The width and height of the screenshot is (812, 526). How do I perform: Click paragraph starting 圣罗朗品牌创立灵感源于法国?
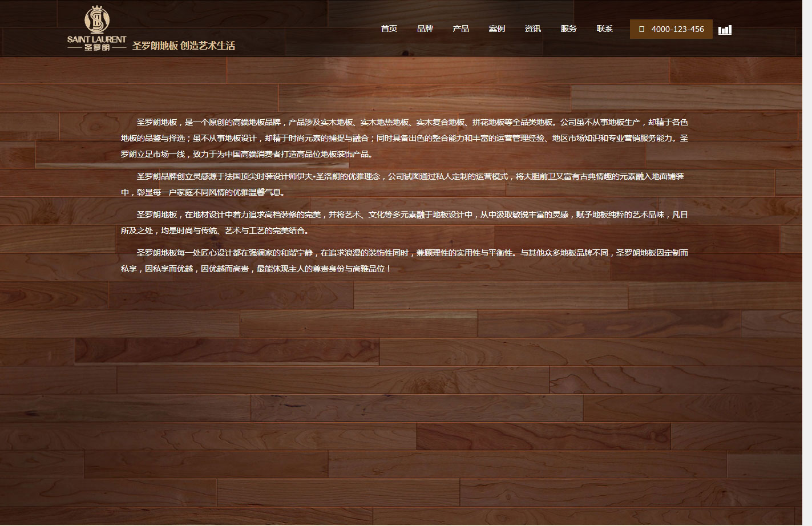tap(402, 184)
